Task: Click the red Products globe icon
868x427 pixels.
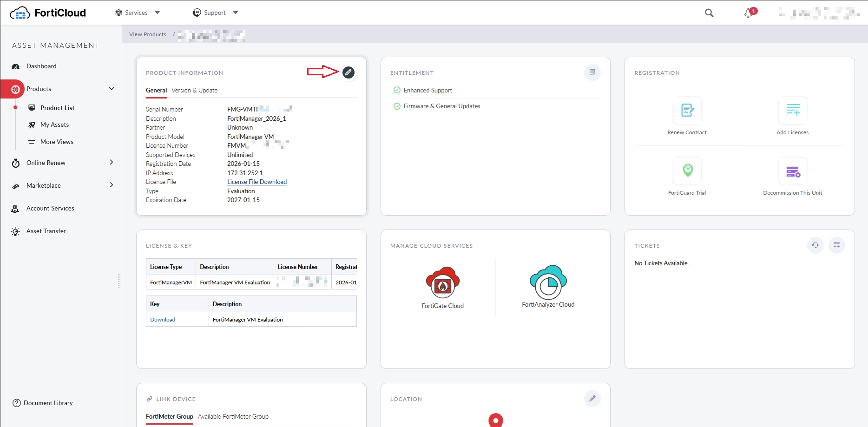Action: [x=15, y=89]
